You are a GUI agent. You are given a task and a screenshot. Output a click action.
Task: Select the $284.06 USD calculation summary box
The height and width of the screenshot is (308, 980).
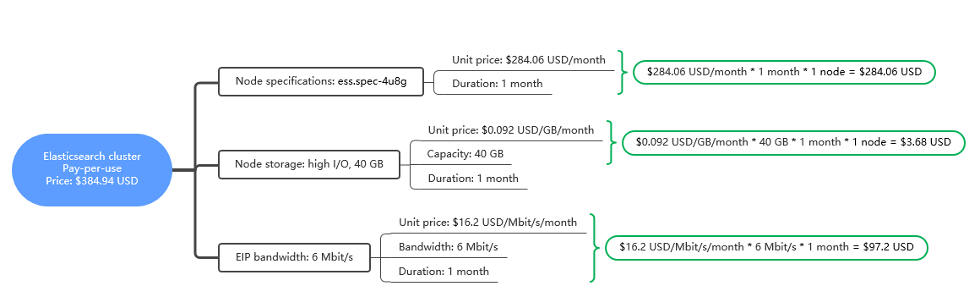[x=784, y=72]
